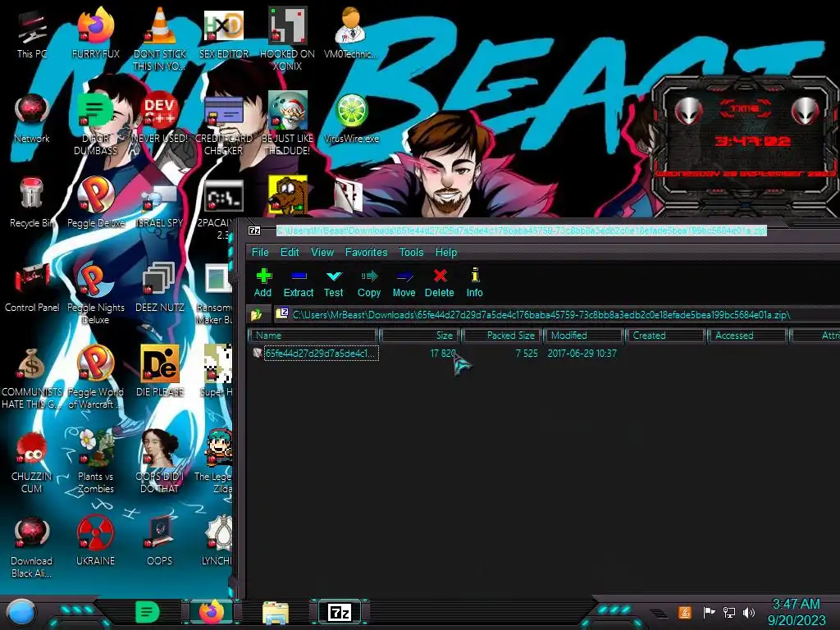Sort by the Created column header

click(x=665, y=336)
